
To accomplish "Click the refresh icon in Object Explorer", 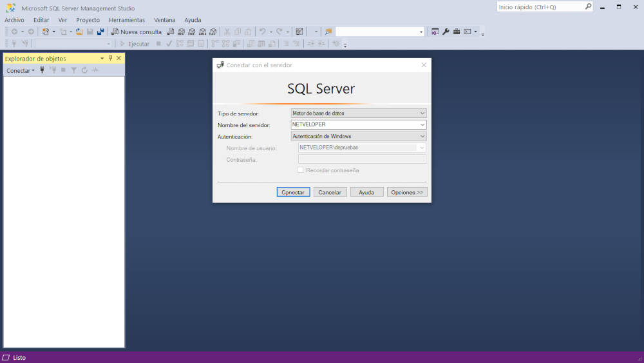I will tap(84, 70).
